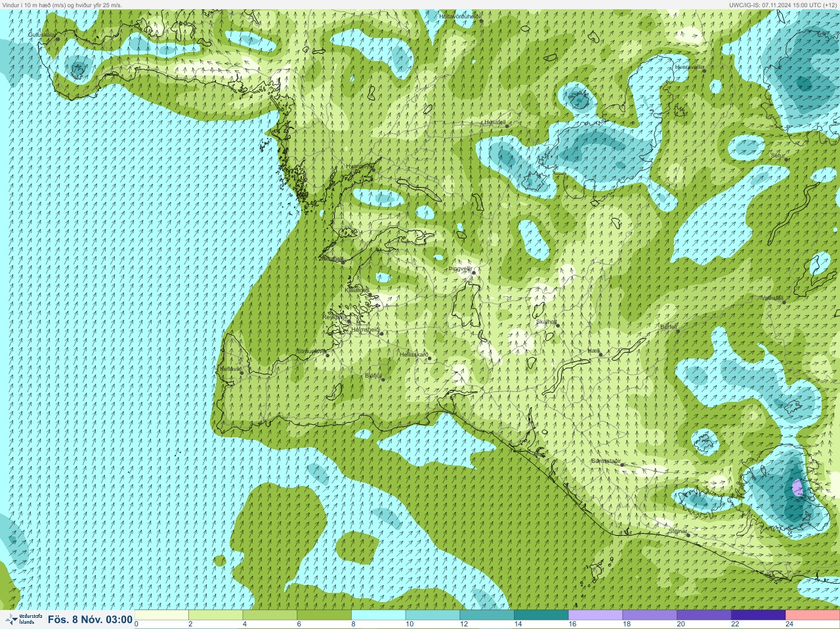The width and height of the screenshot is (840, 629).
Task: Click the Setur station marker
Action: pos(786,159)
